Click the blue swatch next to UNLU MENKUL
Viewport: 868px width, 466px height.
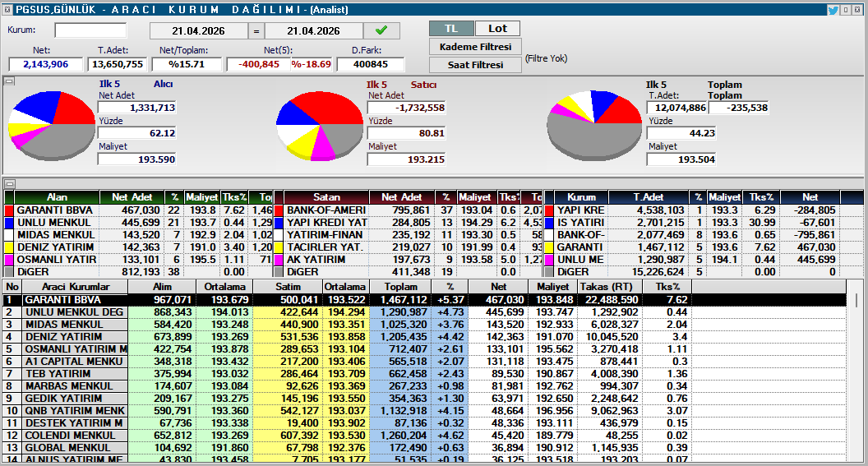[9, 223]
